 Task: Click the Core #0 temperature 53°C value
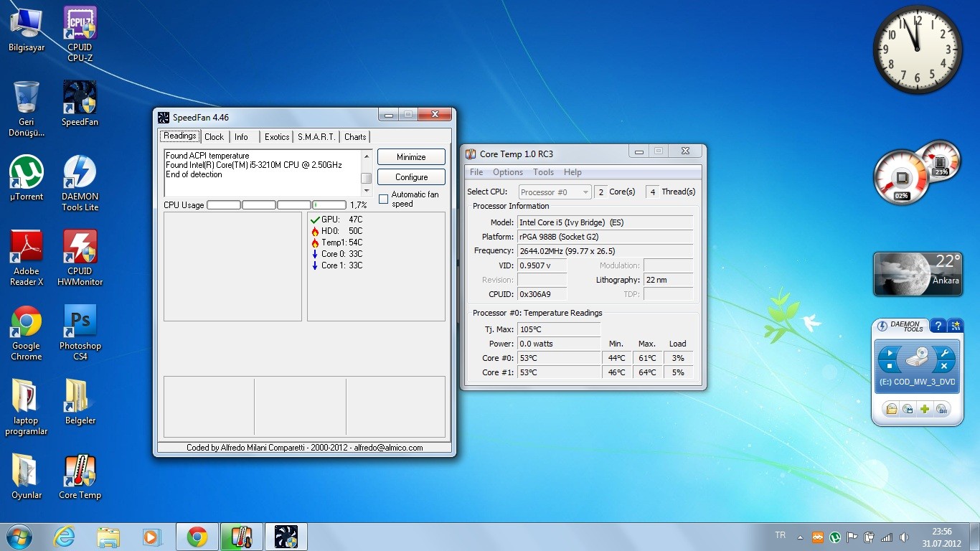click(559, 358)
